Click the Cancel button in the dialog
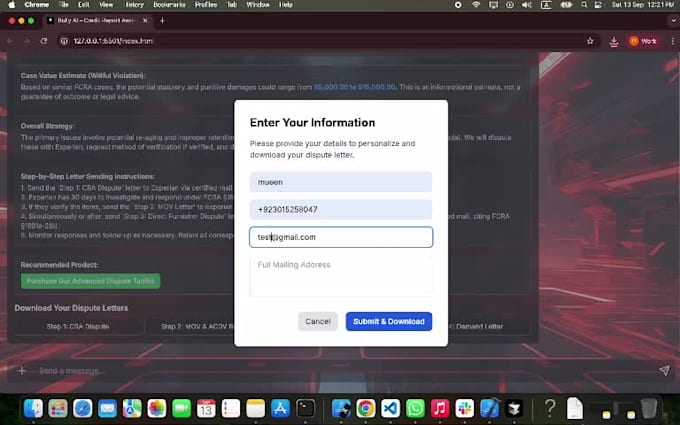This screenshot has height=425, width=680. [318, 321]
